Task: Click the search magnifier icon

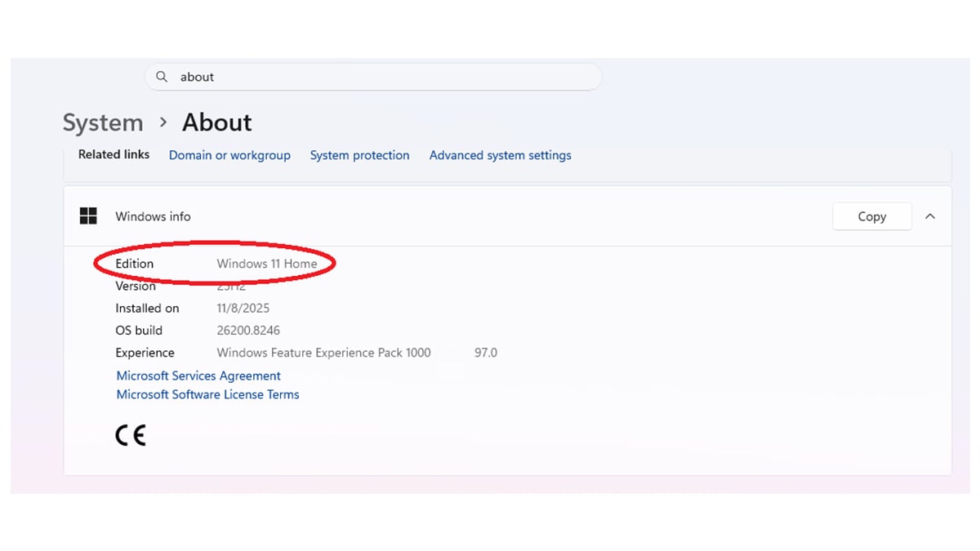Action: tap(162, 77)
